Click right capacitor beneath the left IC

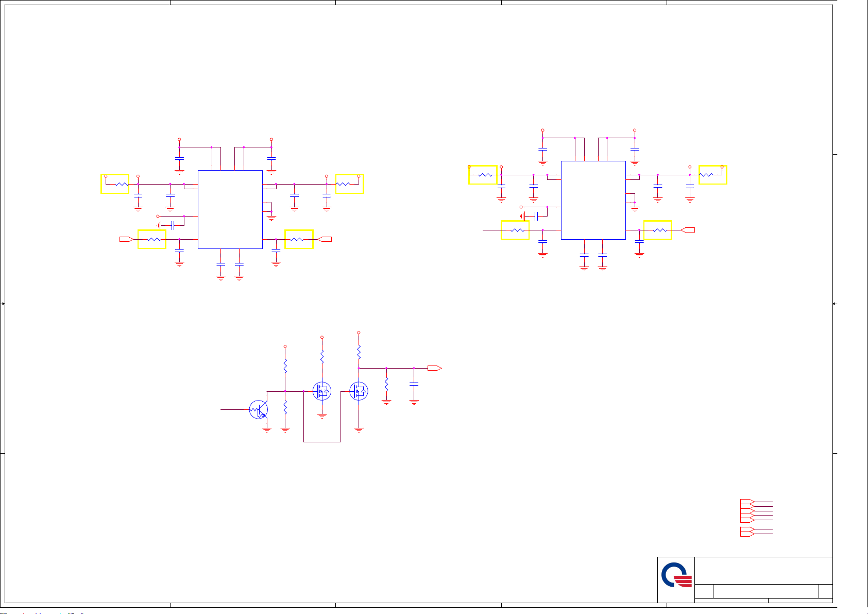[x=239, y=264]
